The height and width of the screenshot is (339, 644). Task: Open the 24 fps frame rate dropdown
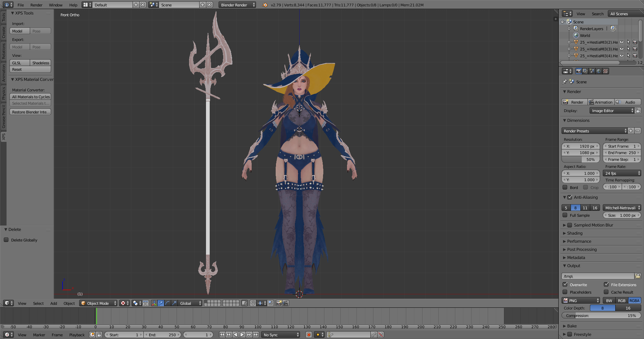[622, 173]
